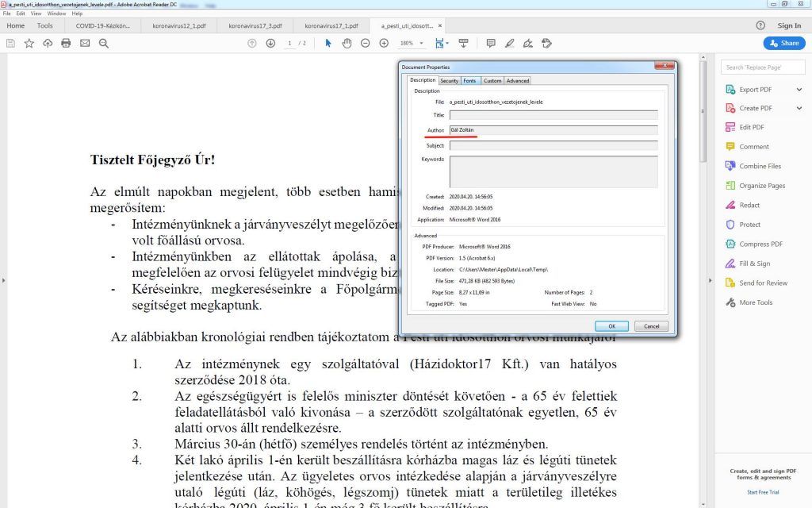This screenshot has width=812, height=508.
Task: Click the Author field containing Gál Zoltán
Action: pyautogui.click(x=553, y=130)
